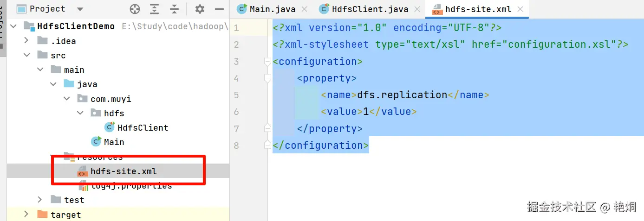
Task: Select the java source folder
Action: [x=87, y=84]
